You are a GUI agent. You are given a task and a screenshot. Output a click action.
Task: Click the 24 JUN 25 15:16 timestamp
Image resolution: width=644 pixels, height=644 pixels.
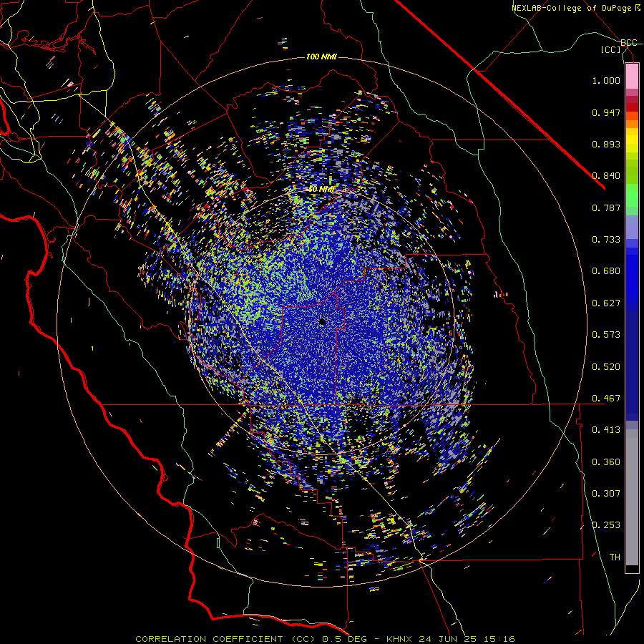(x=467, y=639)
